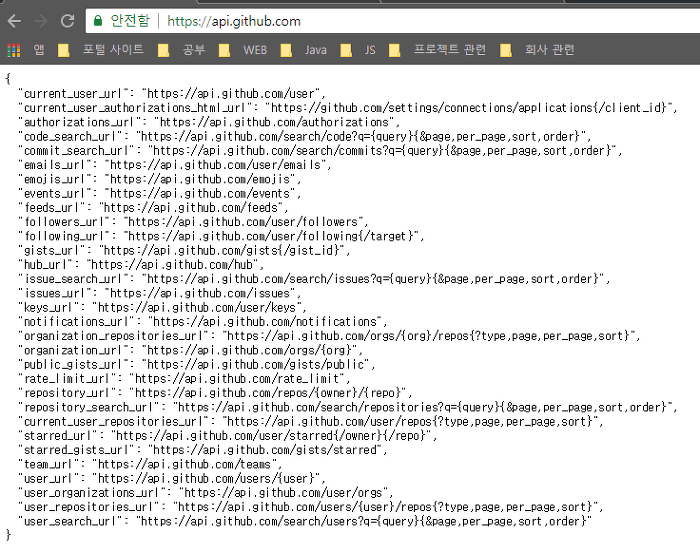Click the "organization_repositories_url" line
Viewport: 700px width, 553px height.
tap(329, 336)
